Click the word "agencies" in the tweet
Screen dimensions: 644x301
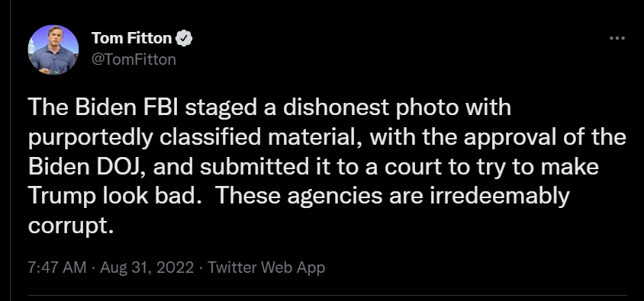click(x=335, y=197)
